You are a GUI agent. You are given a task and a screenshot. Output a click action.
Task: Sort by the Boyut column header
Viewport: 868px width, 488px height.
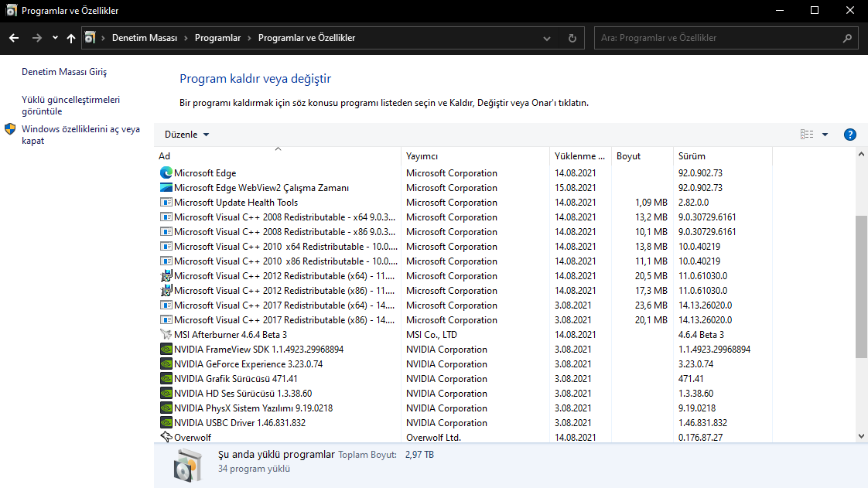628,156
